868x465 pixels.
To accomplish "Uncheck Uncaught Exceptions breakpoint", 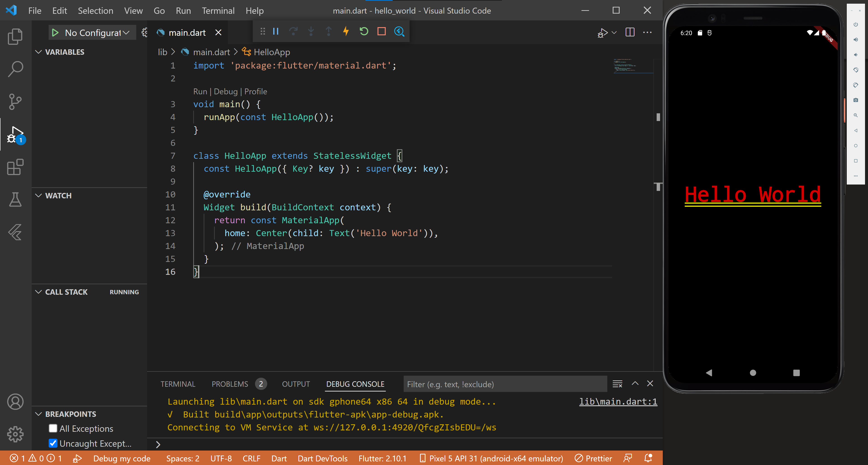I will point(53,443).
